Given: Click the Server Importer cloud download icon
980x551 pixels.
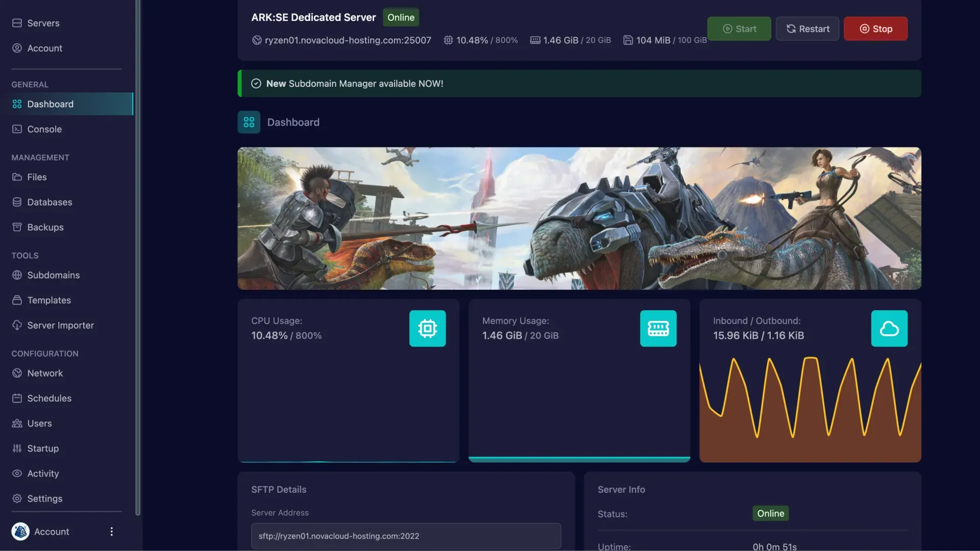Looking at the screenshot, I should [17, 325].
